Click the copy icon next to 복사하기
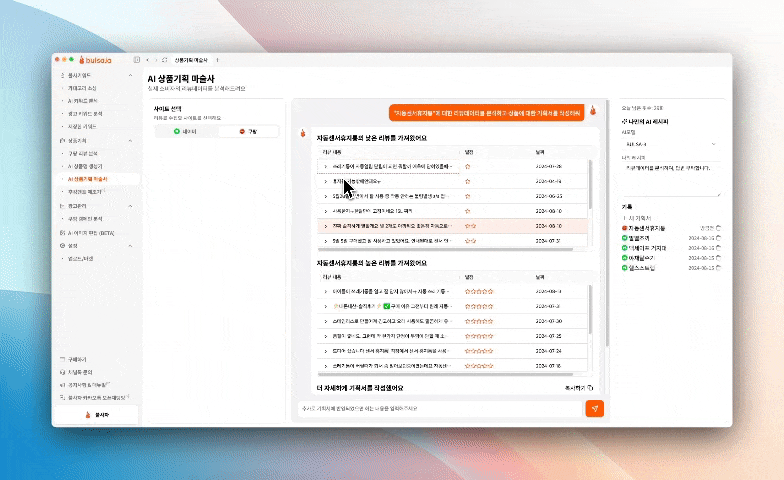784x480 pixels. 590,388
